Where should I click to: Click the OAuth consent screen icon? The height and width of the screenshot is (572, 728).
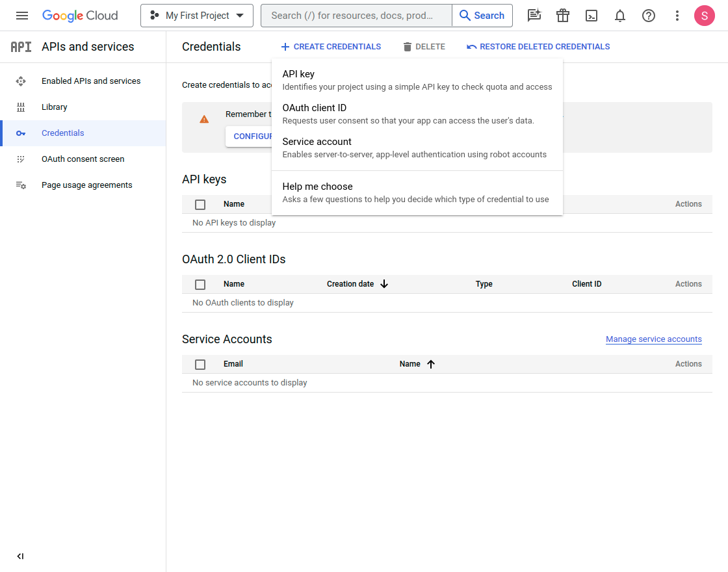[x=21, y=159]
